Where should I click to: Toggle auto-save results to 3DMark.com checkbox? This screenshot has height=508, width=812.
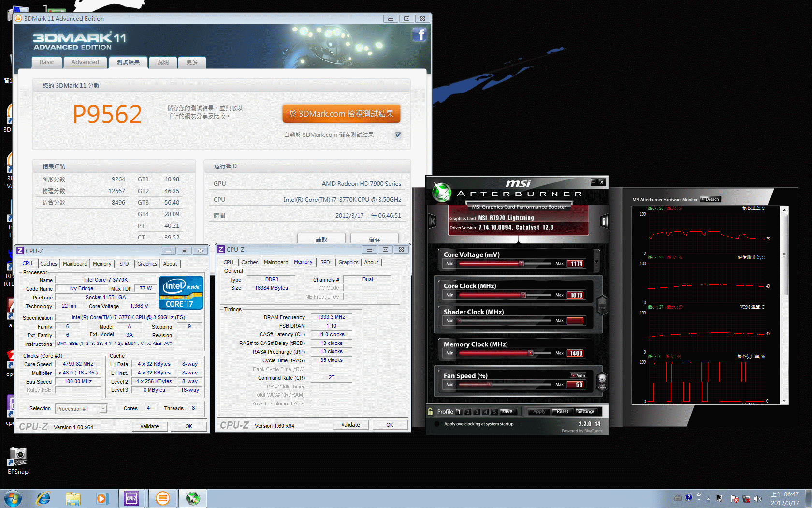398,135
